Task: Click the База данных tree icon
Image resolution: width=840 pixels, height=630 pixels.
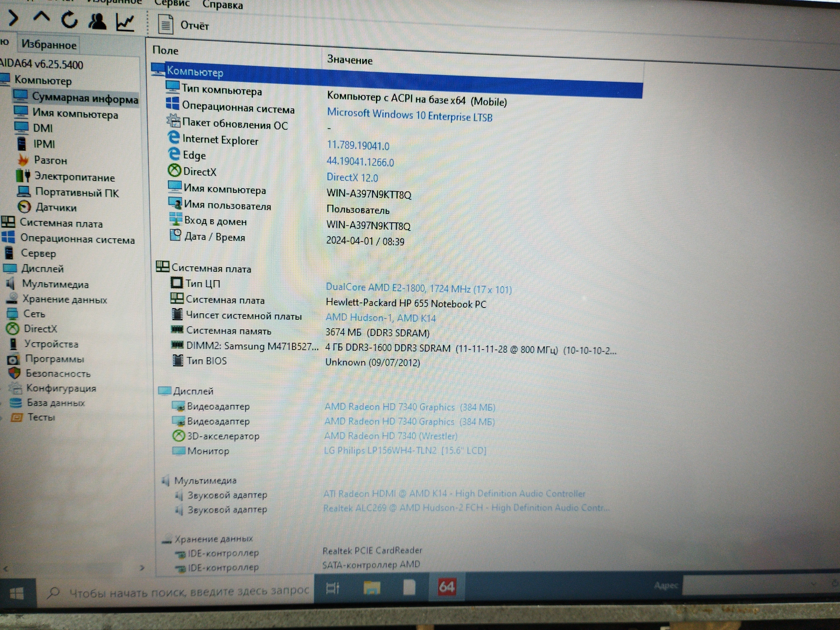Action: click(x=16, y=402)
